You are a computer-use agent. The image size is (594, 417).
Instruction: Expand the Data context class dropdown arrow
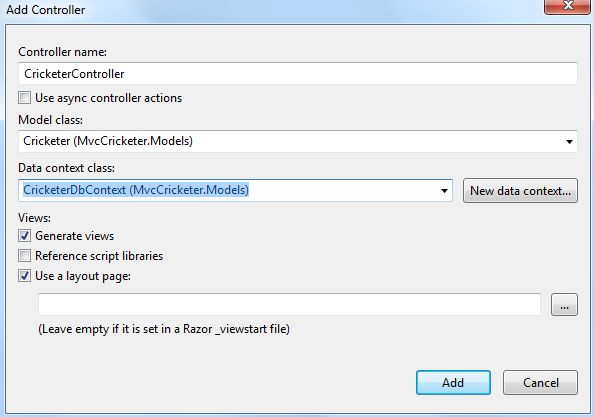pos(444,191)
